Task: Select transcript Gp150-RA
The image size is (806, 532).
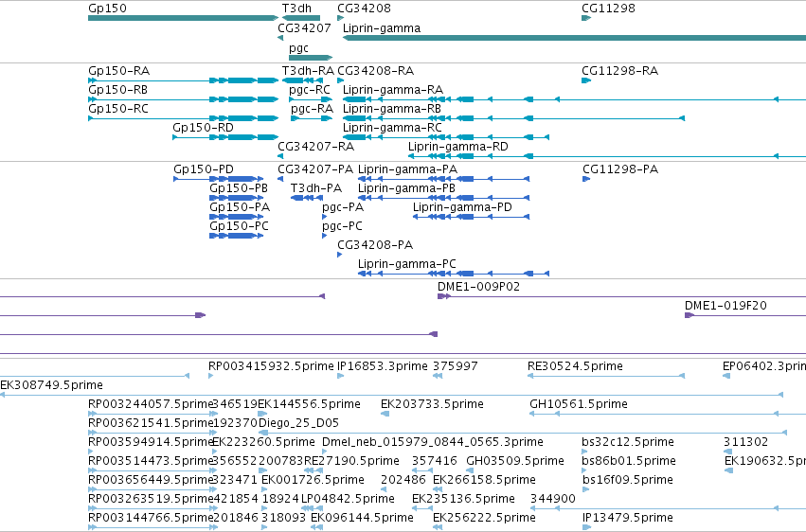Action: coord(118,71)
